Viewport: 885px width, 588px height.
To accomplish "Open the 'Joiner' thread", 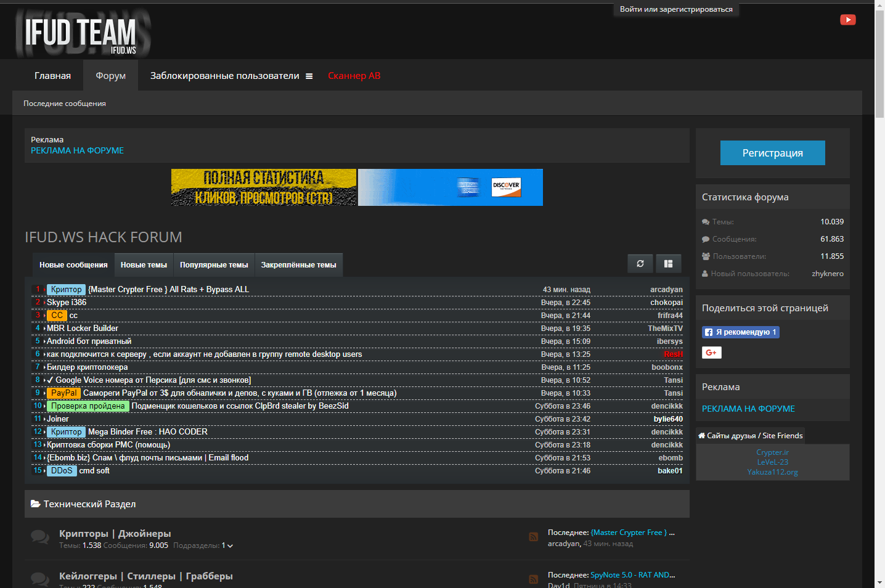I will click(58, 419).
